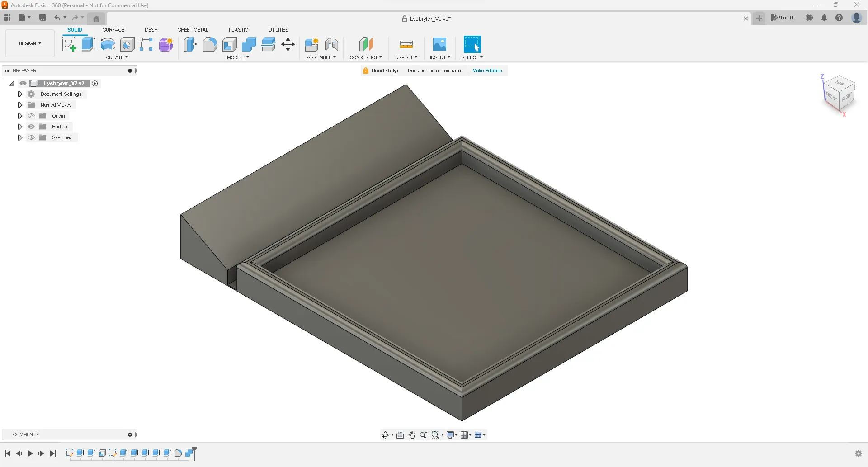Open the ASSEMBLE dropdown menu
The height and width of the screenshot is (467, 868).
pyautogui.click(x=321, y=57)
